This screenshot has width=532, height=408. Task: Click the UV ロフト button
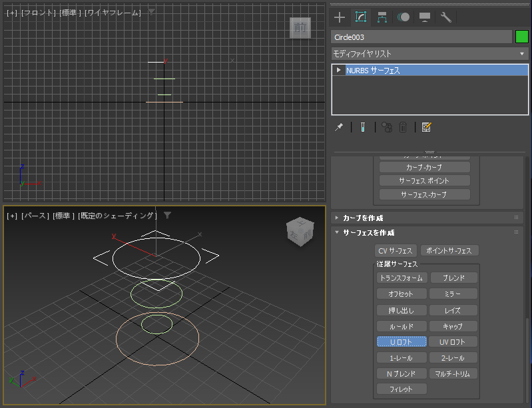click(453, 342)
